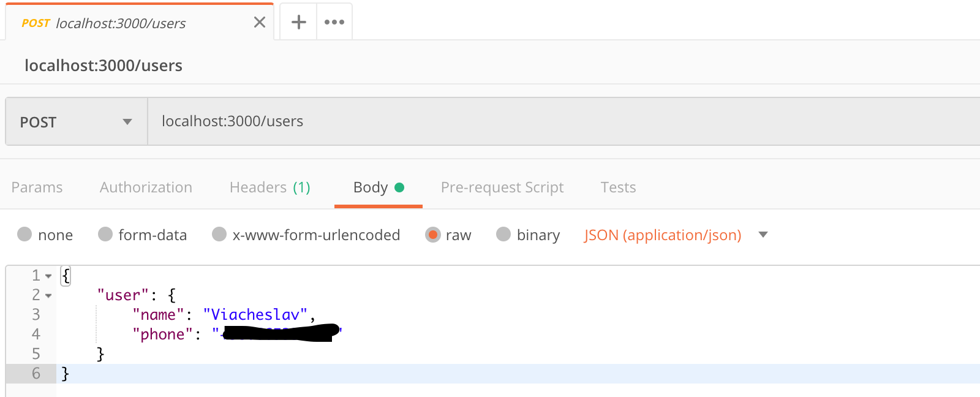Click line number 5 in gutter
Viewport: 980px width, 397px height.
(x=36, y=354)
